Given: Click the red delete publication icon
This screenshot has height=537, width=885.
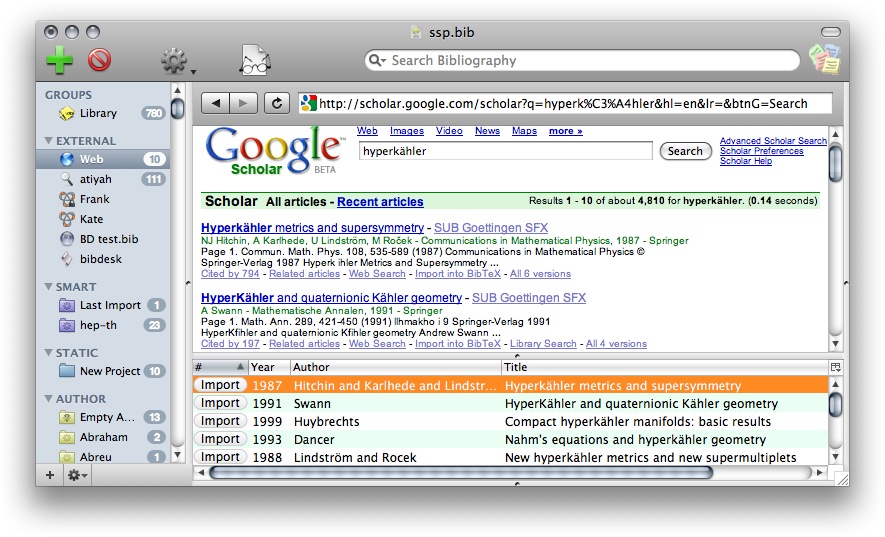Looking at the screenshot, I should [x=99, y=60].
